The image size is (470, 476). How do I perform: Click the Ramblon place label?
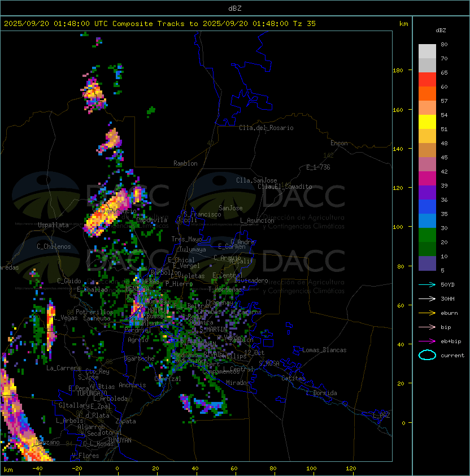pos(185,163)
